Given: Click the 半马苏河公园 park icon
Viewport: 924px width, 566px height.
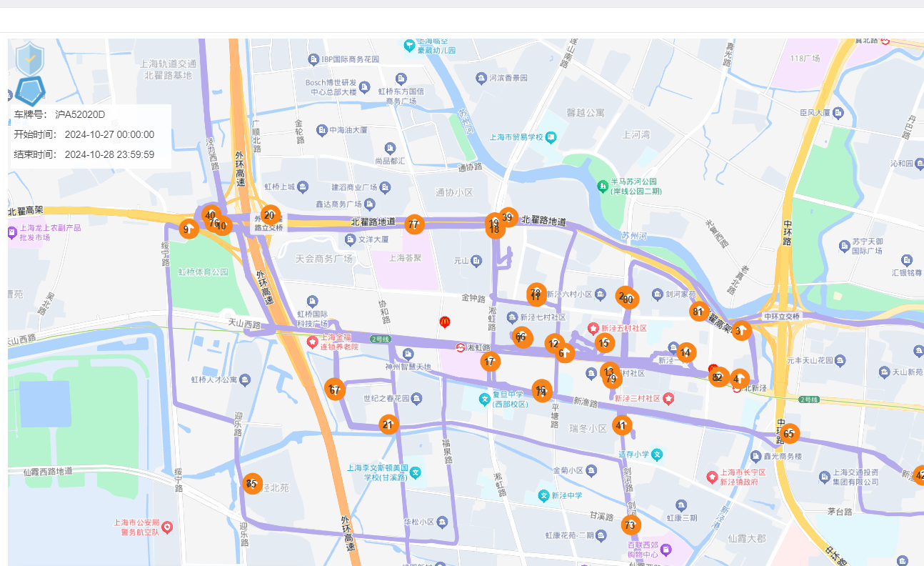Looking at the screenshot, I should (x=604, y=187).
